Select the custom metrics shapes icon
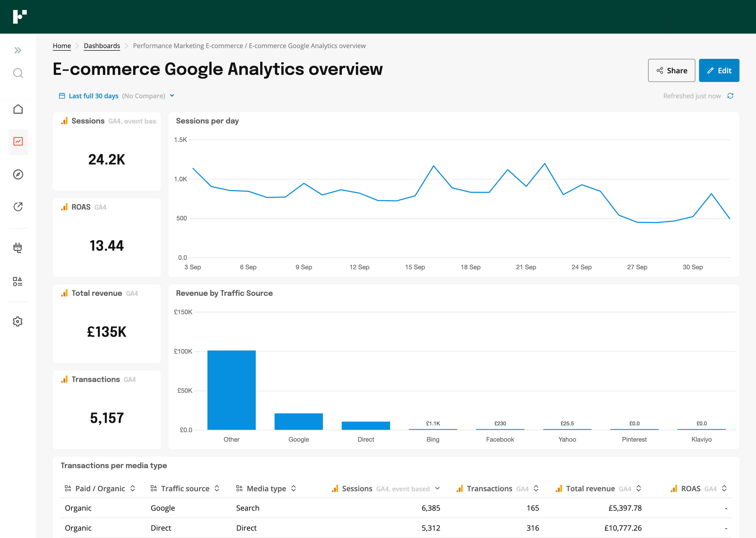Viewport: 756px width, 538px height. click(18, 282)
